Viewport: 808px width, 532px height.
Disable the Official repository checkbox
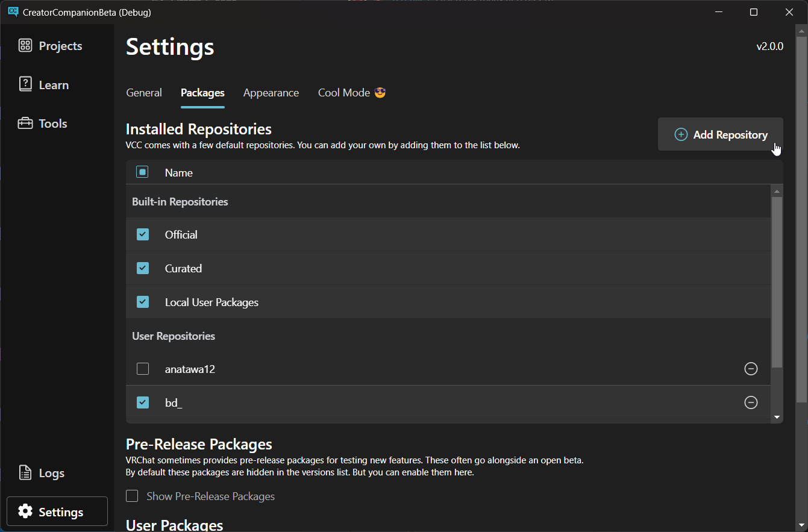click(143, 234)
